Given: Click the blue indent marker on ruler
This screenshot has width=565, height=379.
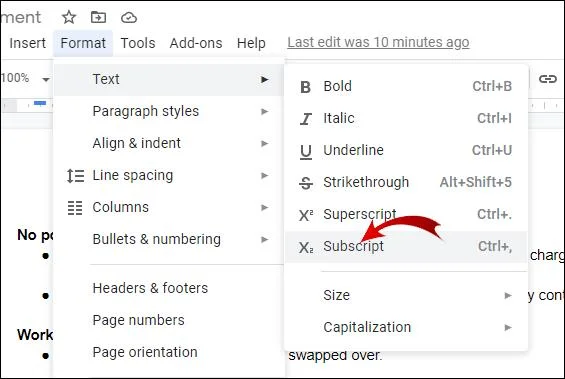Looking at the screenshot, I should (x=40, y=103).
